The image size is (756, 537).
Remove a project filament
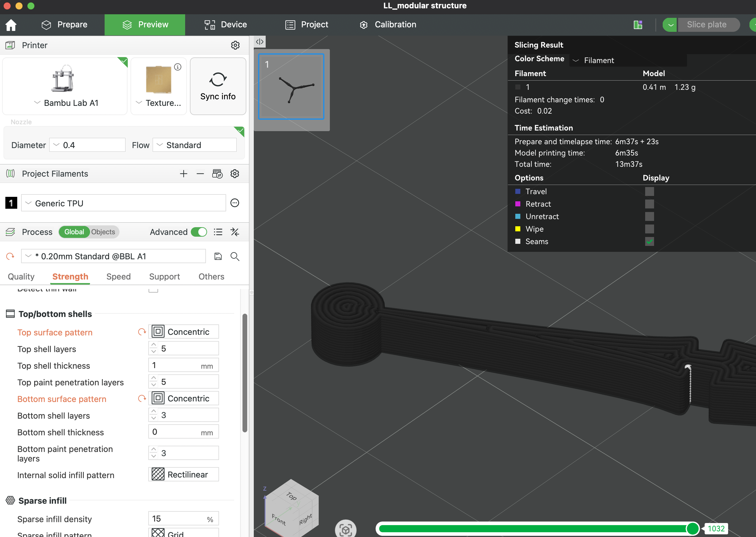[x=200, y=174]
